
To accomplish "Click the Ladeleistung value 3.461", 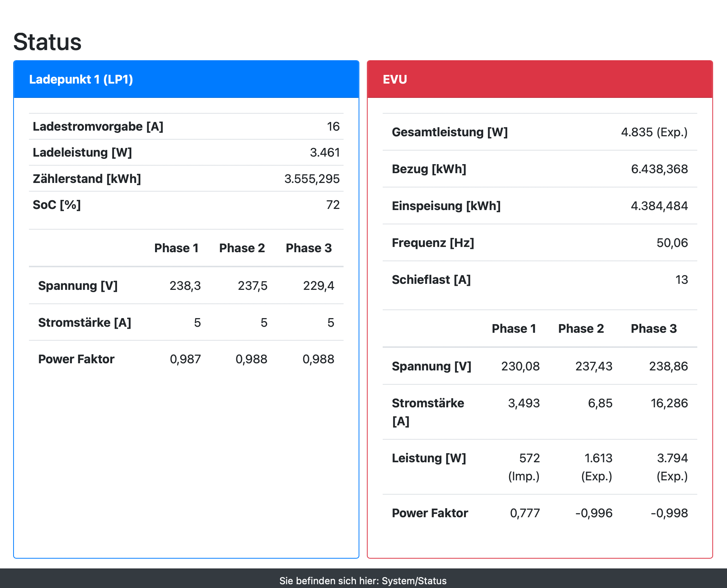I will [324, 152].
